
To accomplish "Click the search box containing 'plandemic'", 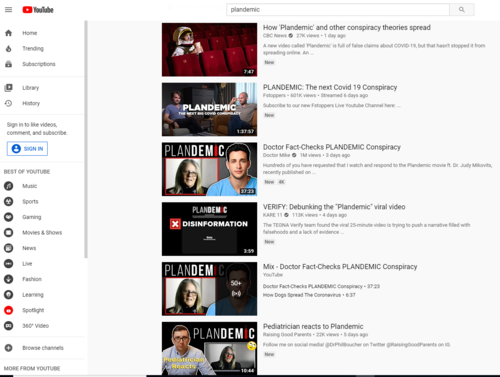I will point(338,10).
